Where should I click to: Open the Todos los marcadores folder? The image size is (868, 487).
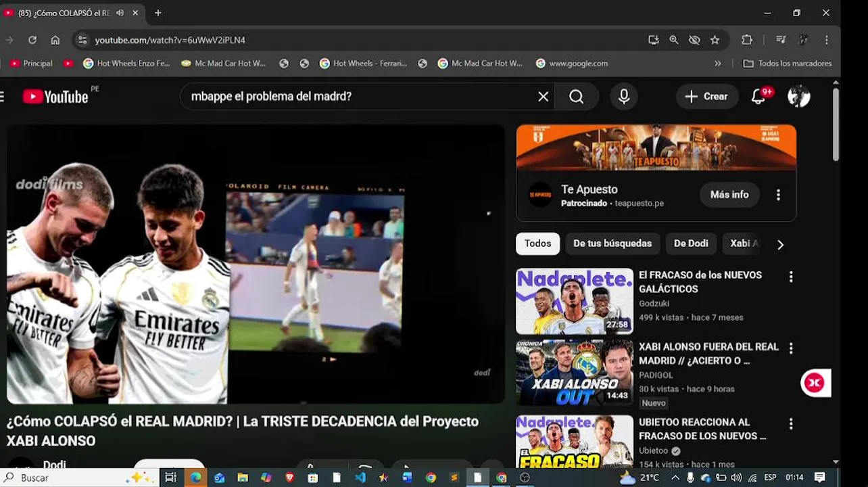[788, 64]
